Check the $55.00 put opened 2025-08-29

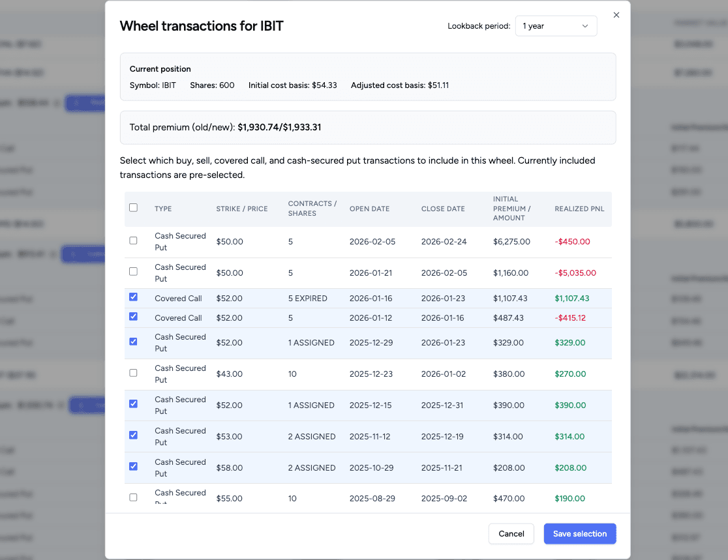[133, 497]
